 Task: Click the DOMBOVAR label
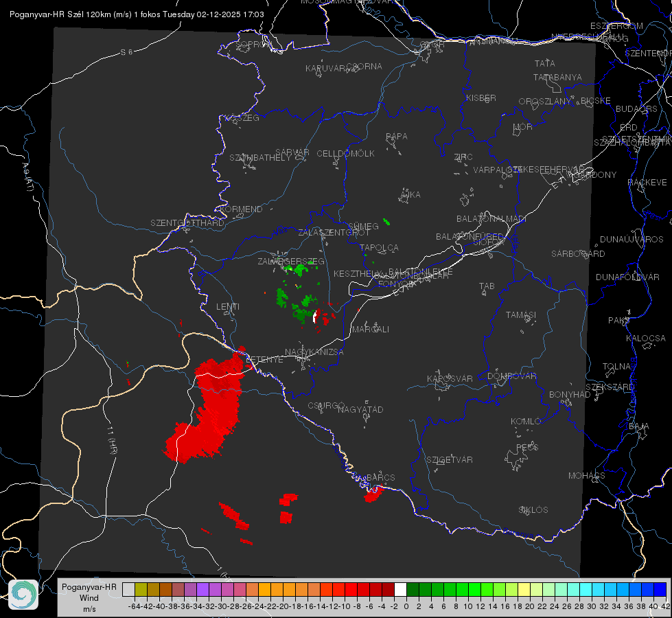coord(511,376)
